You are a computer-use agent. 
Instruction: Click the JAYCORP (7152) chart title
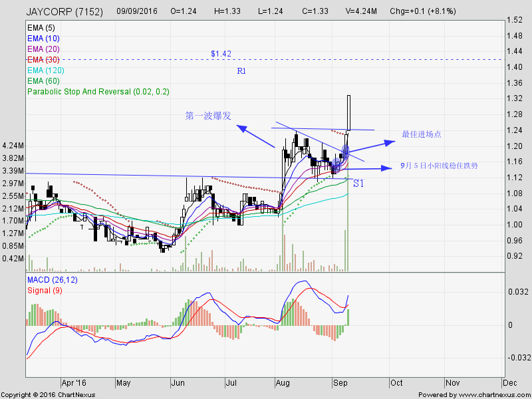65,11
